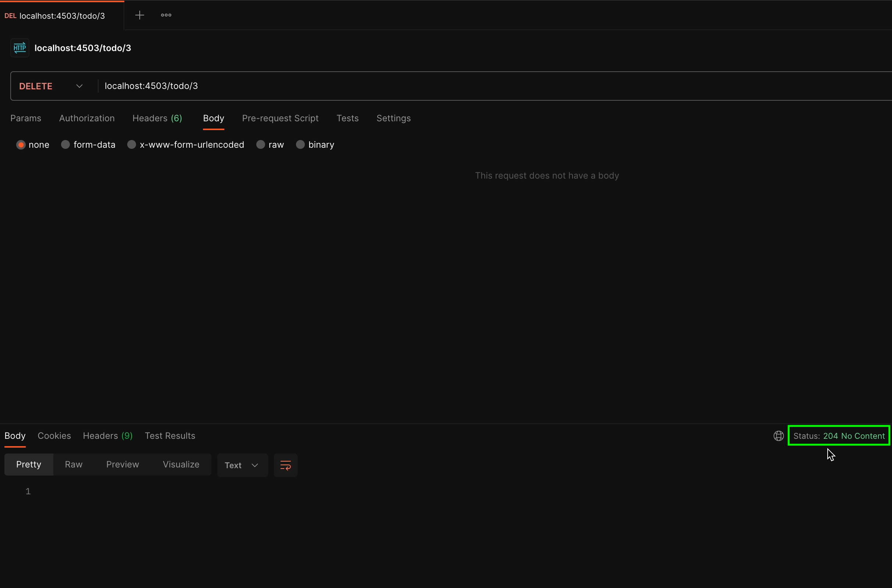Open the Pre-request Script tab
The width and height of the screenshot is (892, 588).
[x=280, y=118]
